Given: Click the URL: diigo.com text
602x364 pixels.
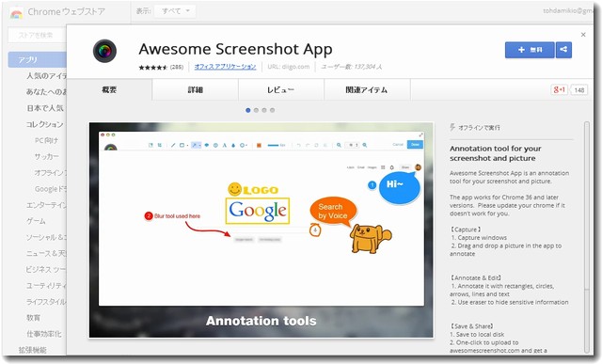Looking at the screenshot, I should pos(289,67).
